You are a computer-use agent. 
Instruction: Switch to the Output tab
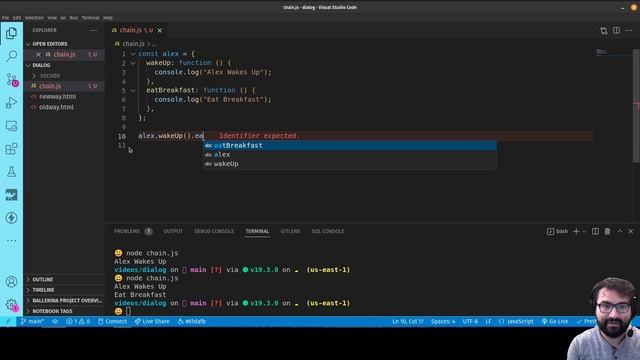[x=173, y=231]
